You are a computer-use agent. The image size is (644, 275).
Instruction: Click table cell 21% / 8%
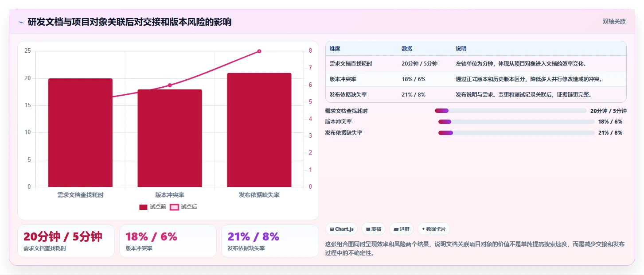click(414, 94)
